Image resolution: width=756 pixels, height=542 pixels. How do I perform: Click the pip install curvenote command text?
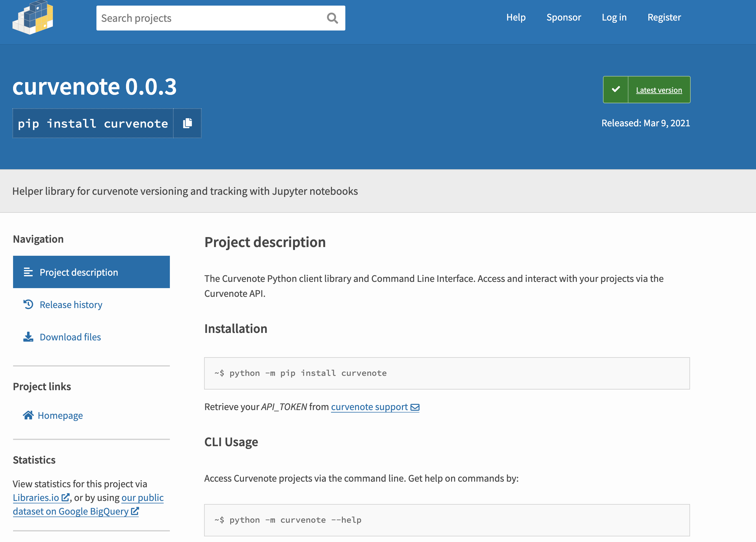[x=93, y=124]
